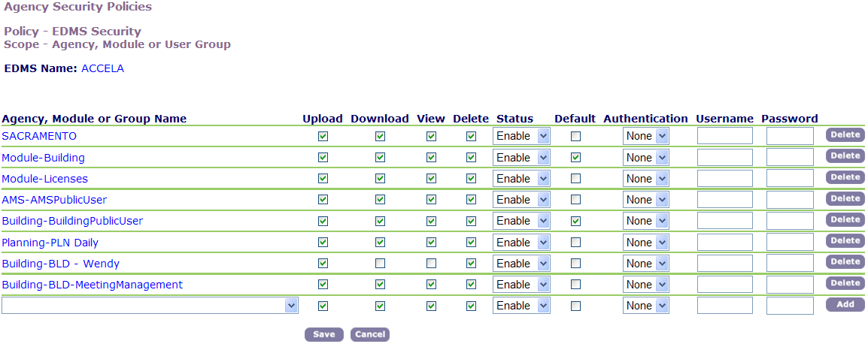Uncheck Upload for SACRAMENTO

point(323,137)
